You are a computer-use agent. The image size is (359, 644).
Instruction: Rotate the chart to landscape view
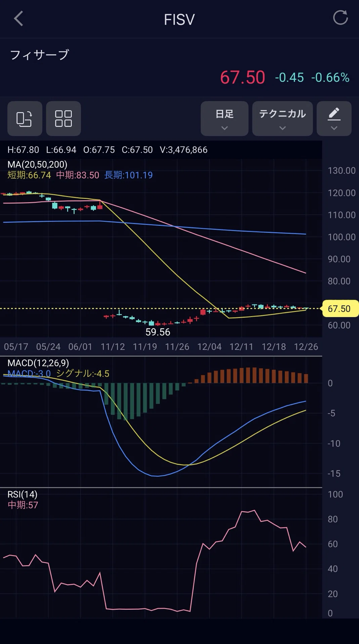click(x=25, y=118)
